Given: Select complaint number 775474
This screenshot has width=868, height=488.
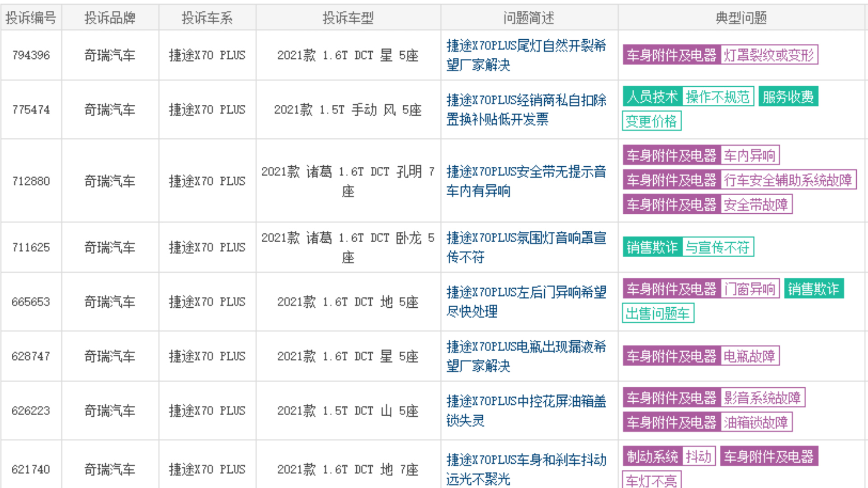Looking at the screenshot, I should pyautogui.click(x=31, y=110).
